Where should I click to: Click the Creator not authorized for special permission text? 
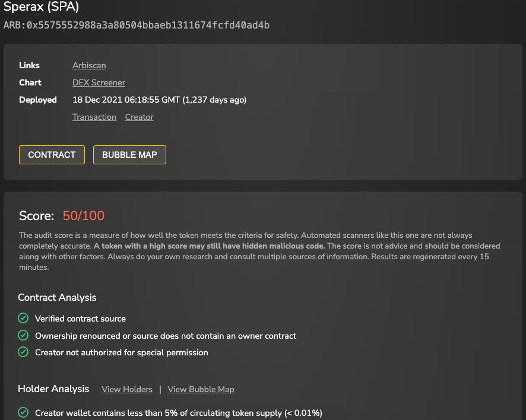(x=122, y=352)
